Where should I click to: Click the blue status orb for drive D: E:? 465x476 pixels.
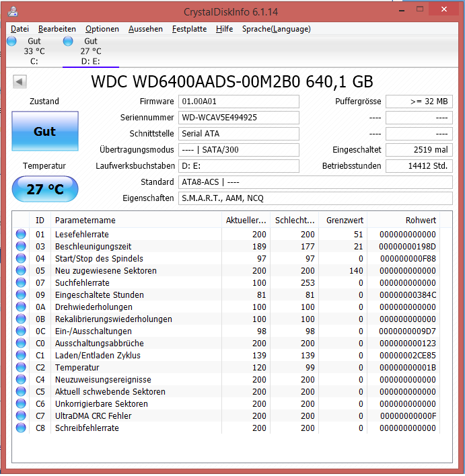(68, 41)
